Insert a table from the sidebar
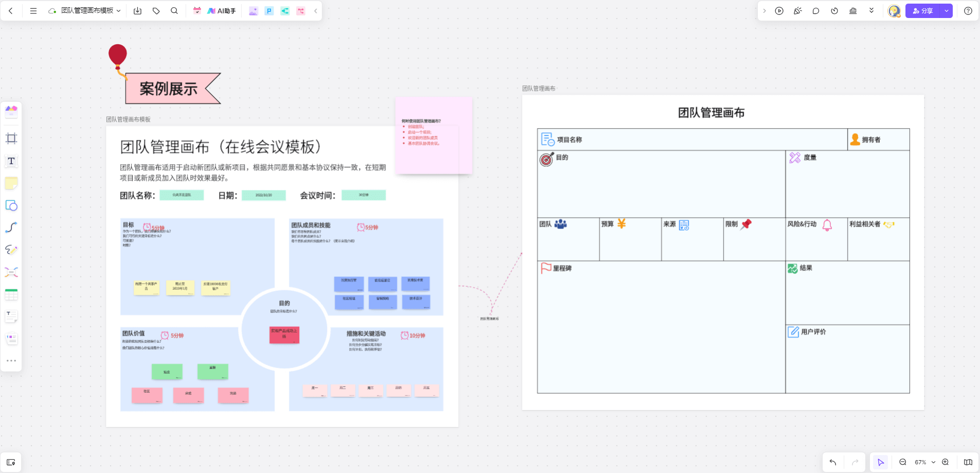This screenshot has height=473, width=980. click(x=11, y=294)
